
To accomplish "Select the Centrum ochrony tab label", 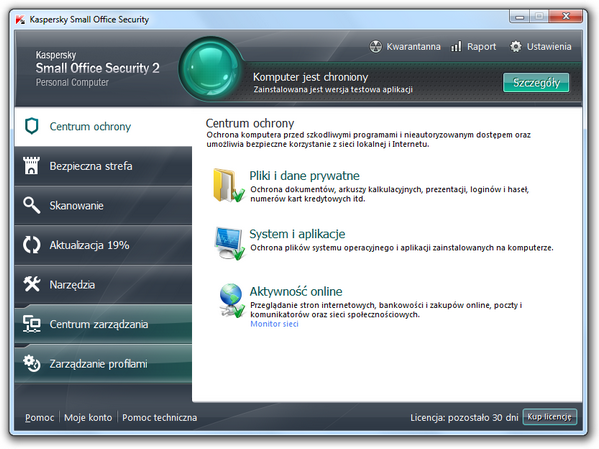I will tap(90, 126).
